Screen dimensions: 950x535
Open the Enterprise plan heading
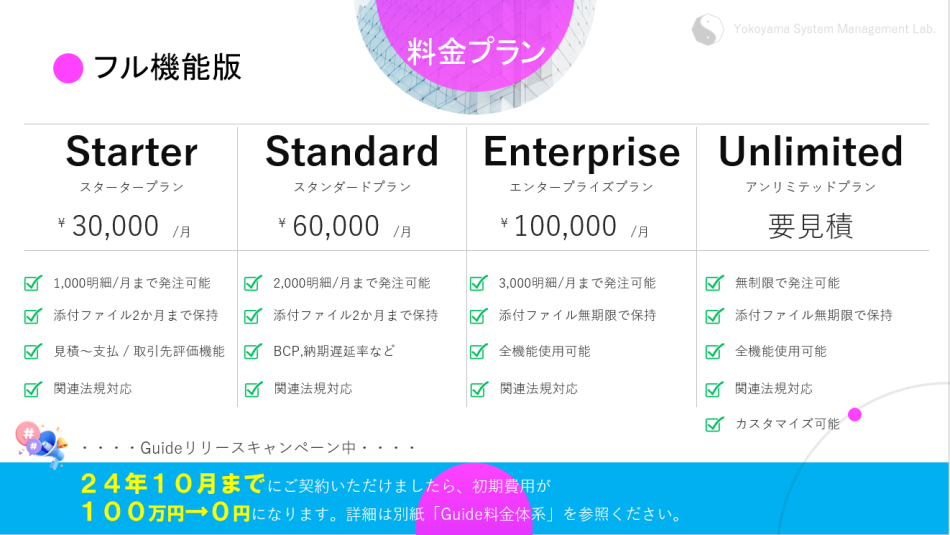[581, 152]
